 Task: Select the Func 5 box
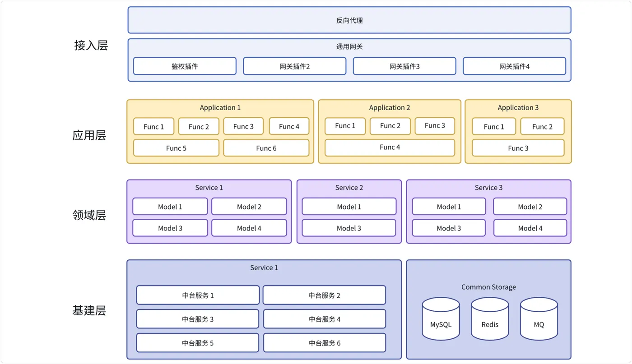tap(176, 148)
